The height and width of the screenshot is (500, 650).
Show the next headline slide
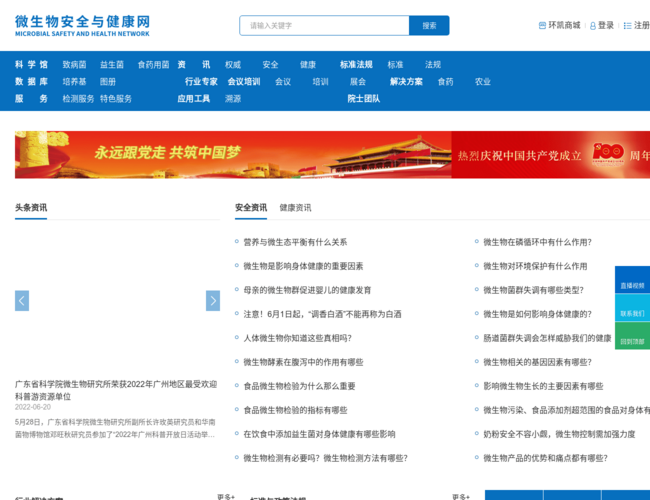click(x=213, y=301)
